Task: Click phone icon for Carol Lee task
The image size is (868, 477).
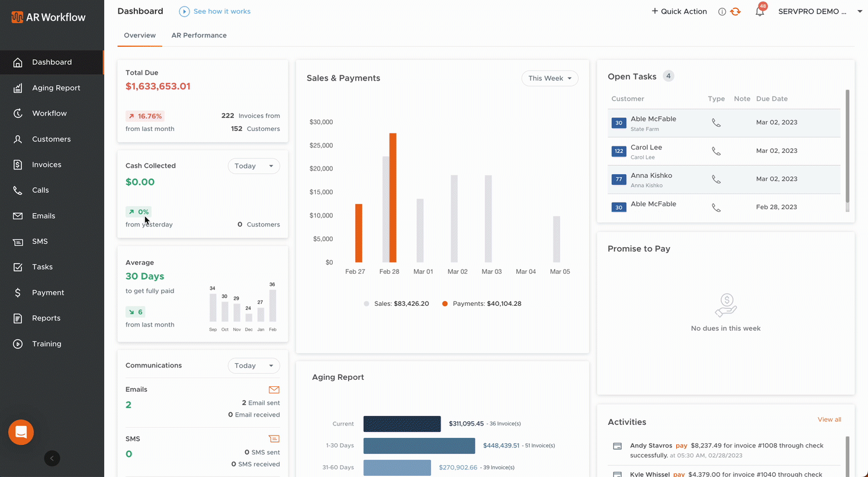Action: 716,151
